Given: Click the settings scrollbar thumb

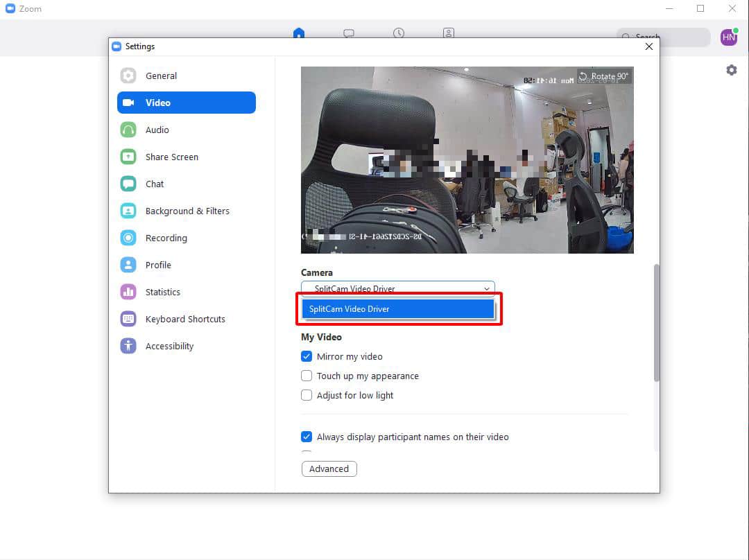Looking at the screenshot, I should point(657,323).
